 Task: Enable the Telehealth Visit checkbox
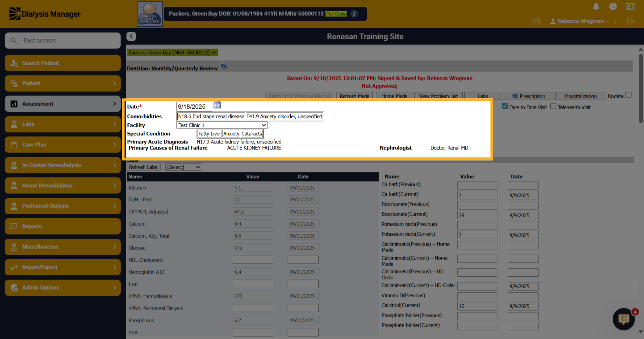(553, 106)
